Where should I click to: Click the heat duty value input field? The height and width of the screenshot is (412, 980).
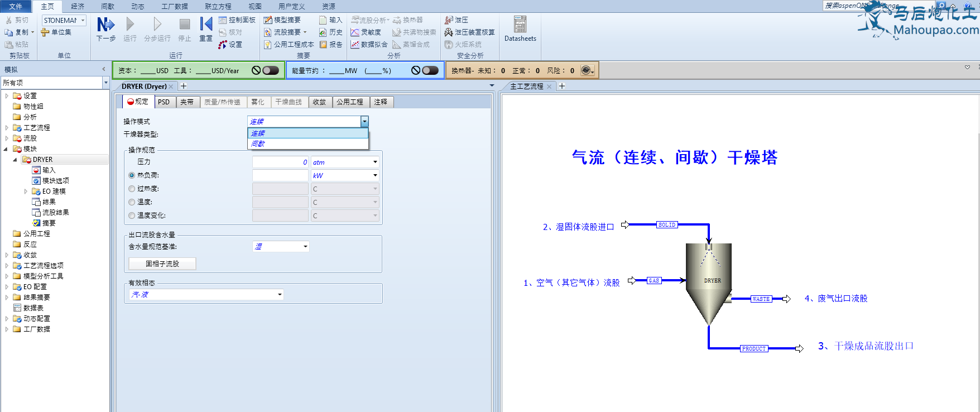(281, 175)
